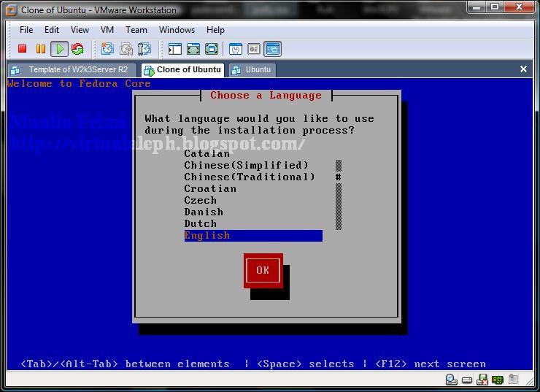Toggle the sidebar view icon

pos(175,49)
